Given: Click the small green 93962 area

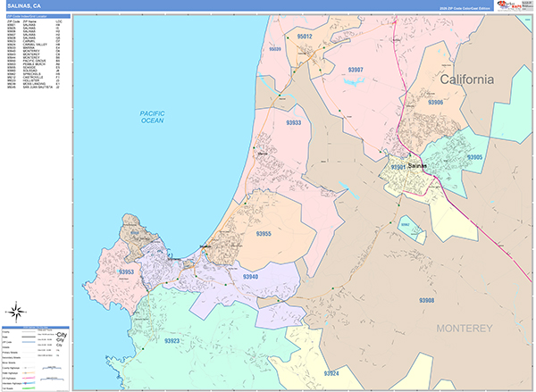Looking at the screenshot, I should pos(406,227).
